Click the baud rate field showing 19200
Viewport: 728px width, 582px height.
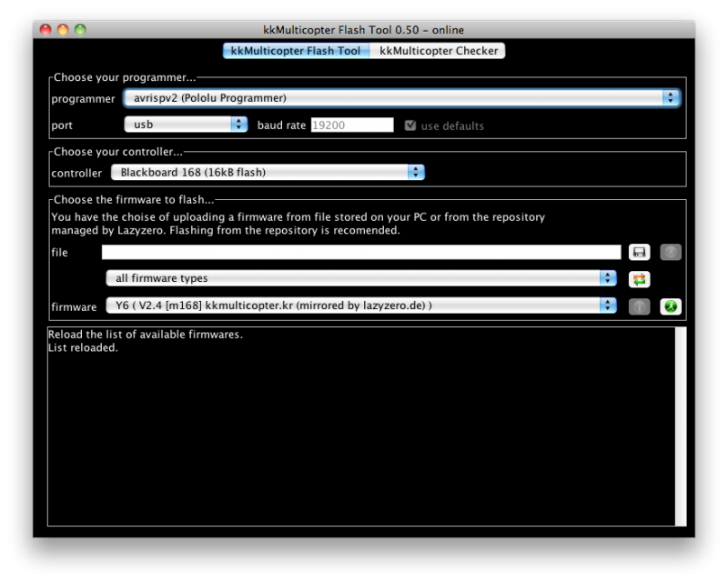351,125
